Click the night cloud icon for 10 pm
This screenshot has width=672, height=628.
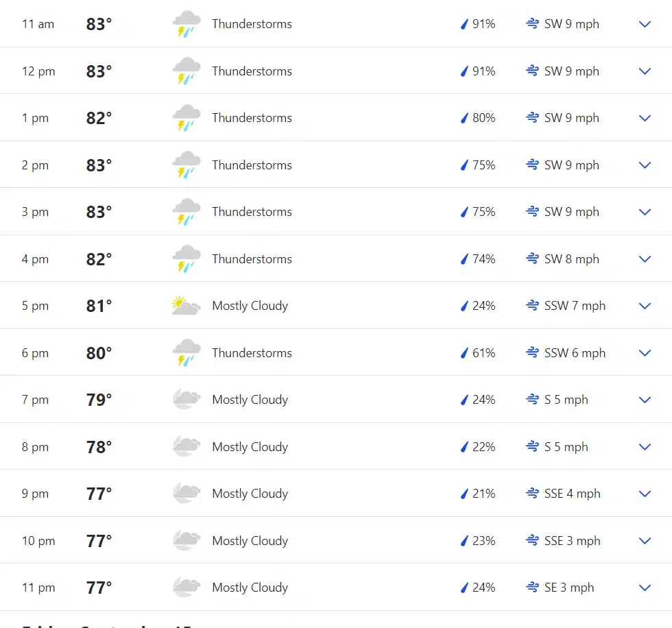point(186,541)
